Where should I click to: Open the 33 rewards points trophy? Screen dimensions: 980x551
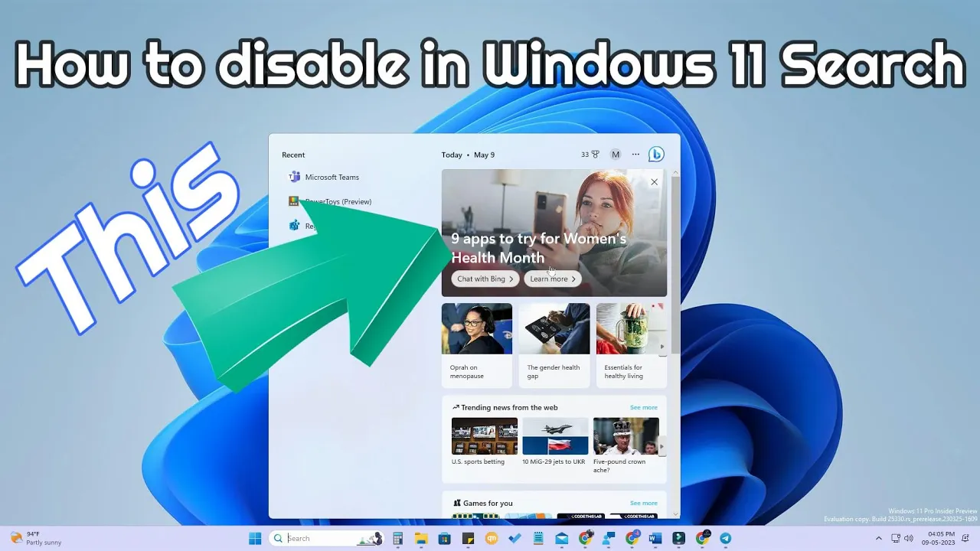(x=590, y=155)
